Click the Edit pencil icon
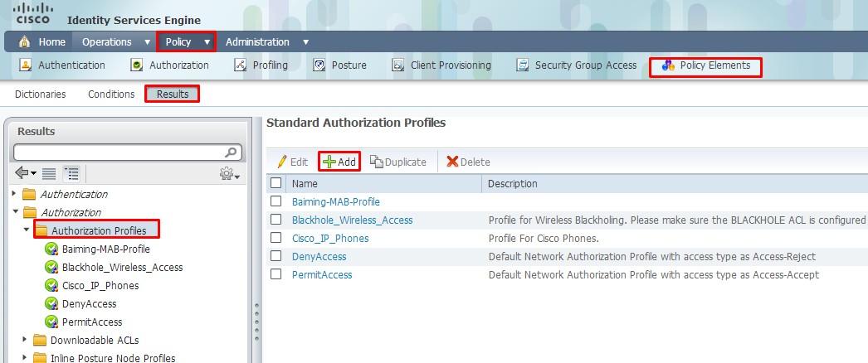The width and height of the screenshot is (868, 363). coord(282,162)
